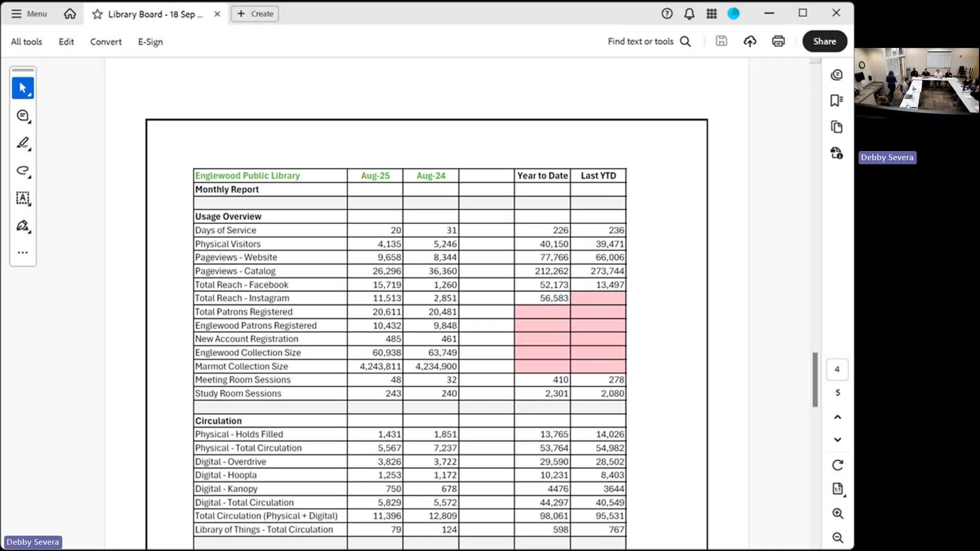Go to previous page with up chevron
This screenshot has height=551, width=980.
coord(837,417)
